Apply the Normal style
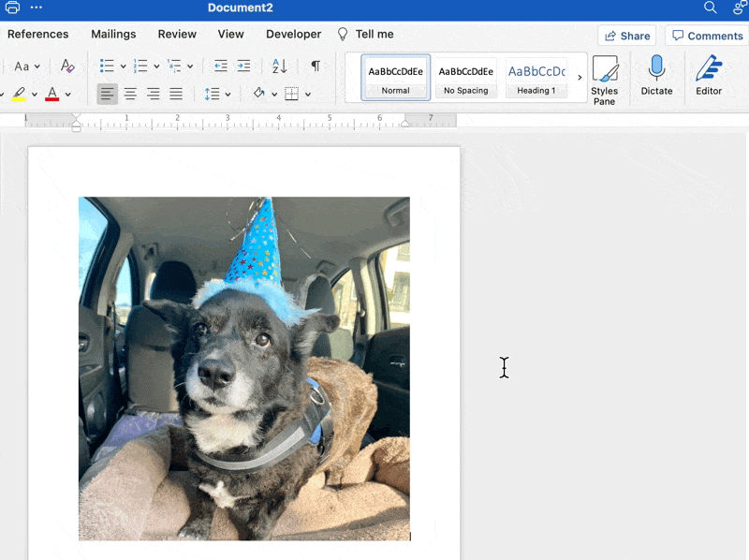749x560 pixels. 395,78
